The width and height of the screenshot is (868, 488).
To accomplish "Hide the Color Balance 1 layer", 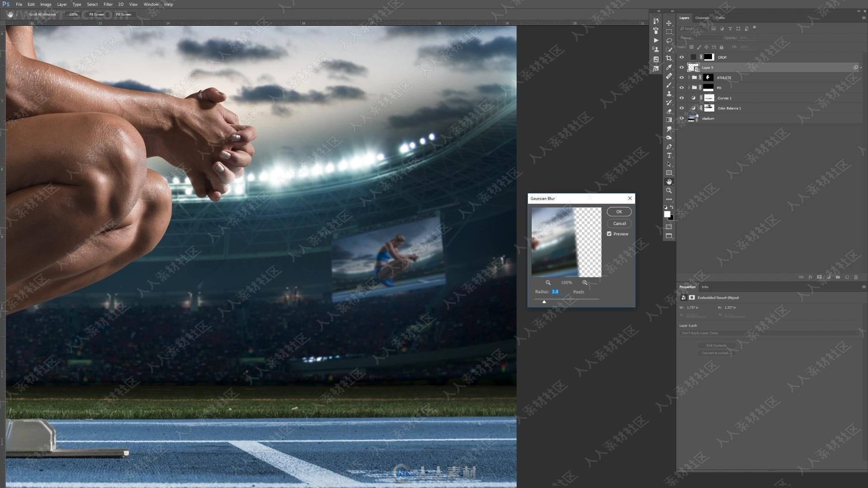I will (x=681, y=108).
